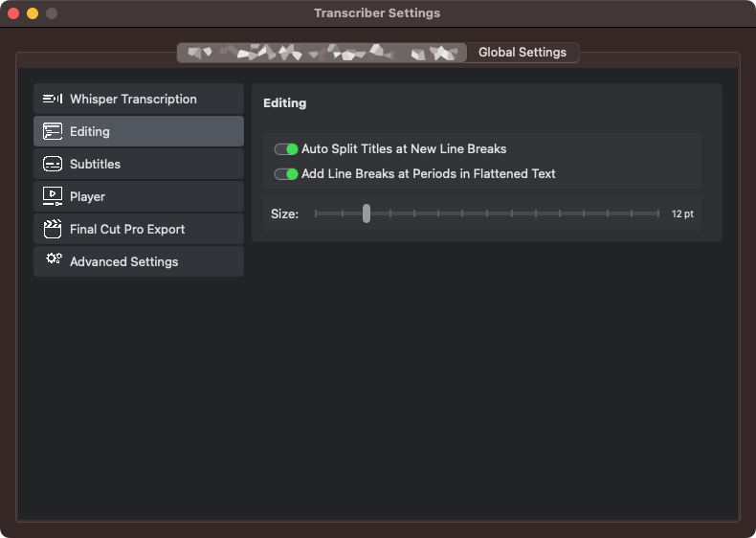Close the Transcriber Settings window
This screenshot has height=538, width=756.
[x=13, y=13]
